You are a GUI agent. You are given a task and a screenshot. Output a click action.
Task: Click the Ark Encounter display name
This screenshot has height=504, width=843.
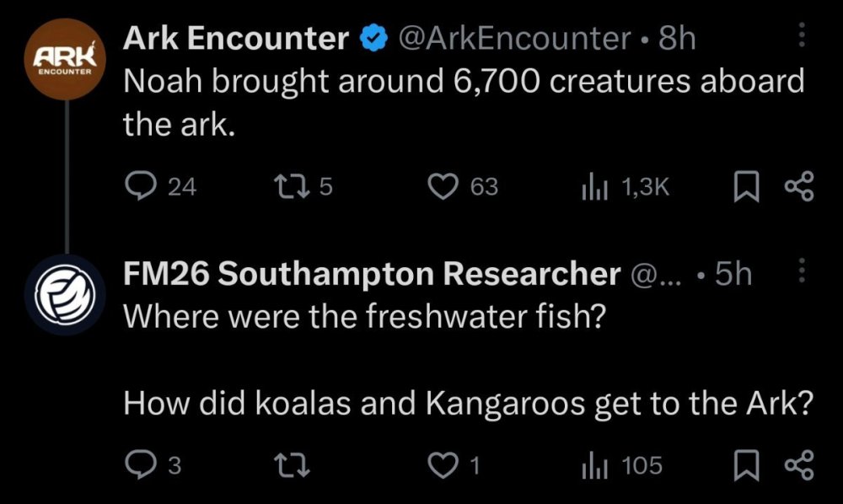coord(236,38)
